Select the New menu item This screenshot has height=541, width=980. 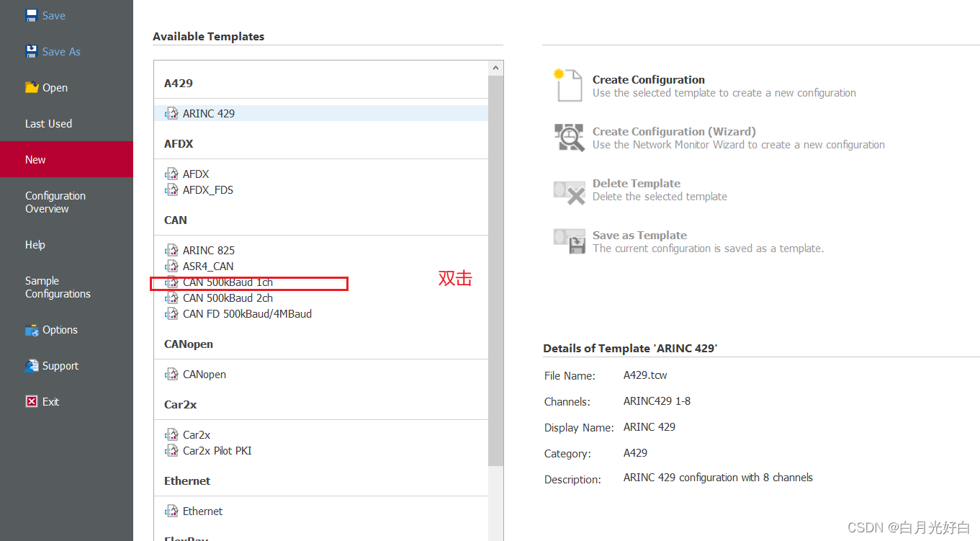pos(66,159)
